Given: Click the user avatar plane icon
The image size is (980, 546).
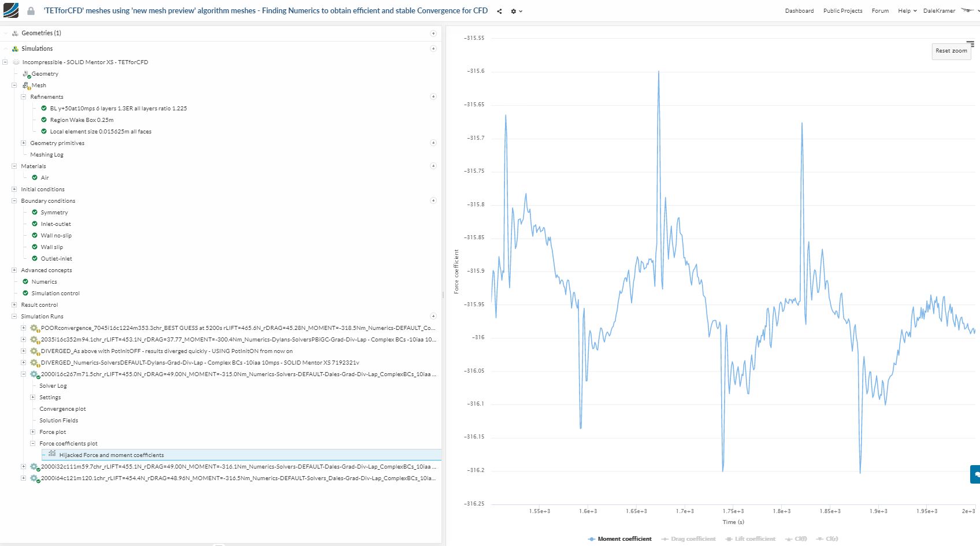Looking at the screenshot, I should coord(967,10).
